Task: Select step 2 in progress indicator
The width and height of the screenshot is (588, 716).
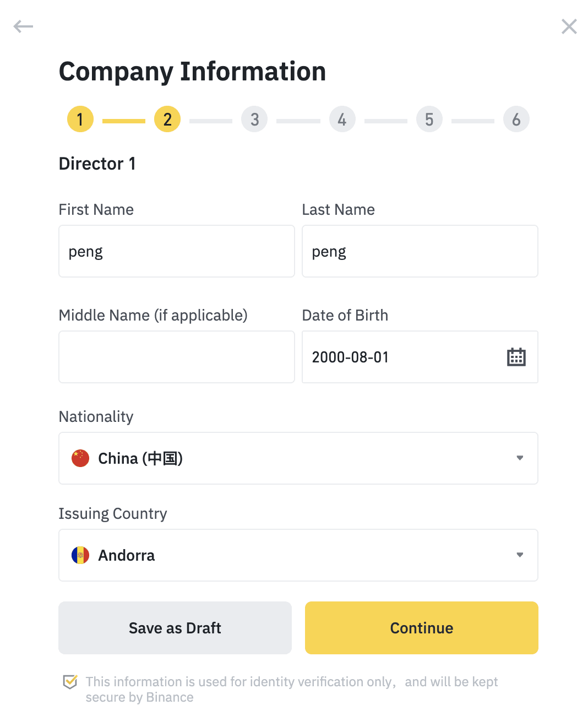Action: tap(167, 119)
